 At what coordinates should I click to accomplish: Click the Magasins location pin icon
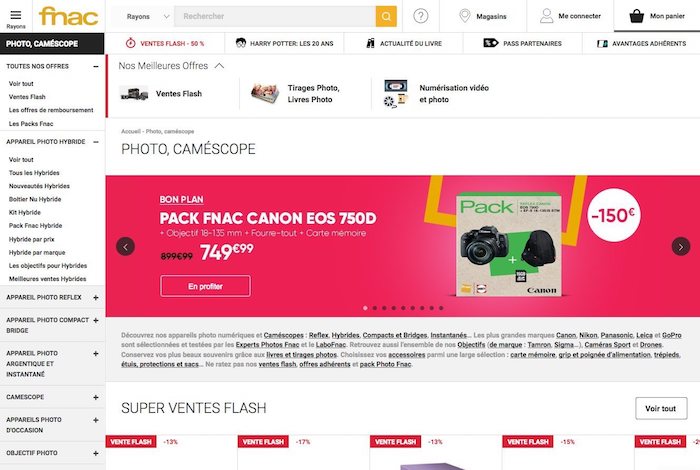click(x=465, y=16)
